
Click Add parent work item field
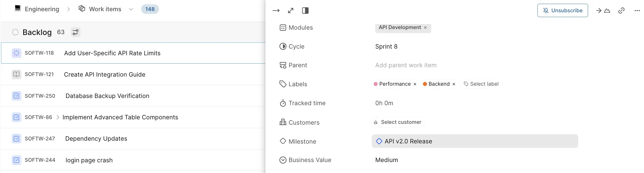pyautogui.click(x=406, y=65)
